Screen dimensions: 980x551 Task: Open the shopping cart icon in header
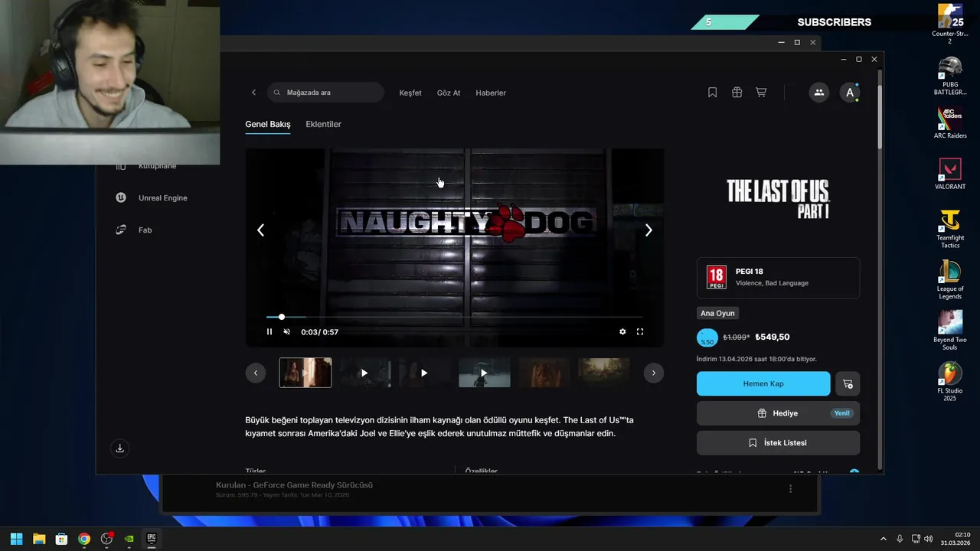[x=761, y=93]
